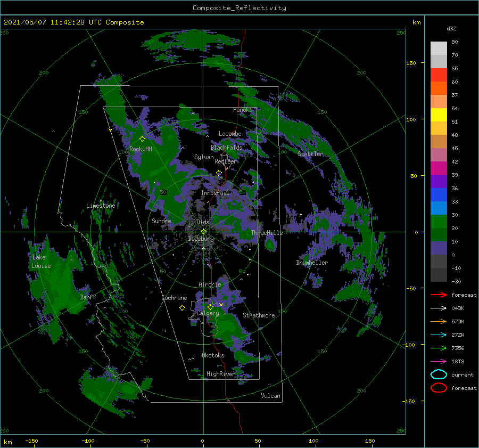Click the Limestone label
This screenshot has height=448, width=479.
coord(101,206)
